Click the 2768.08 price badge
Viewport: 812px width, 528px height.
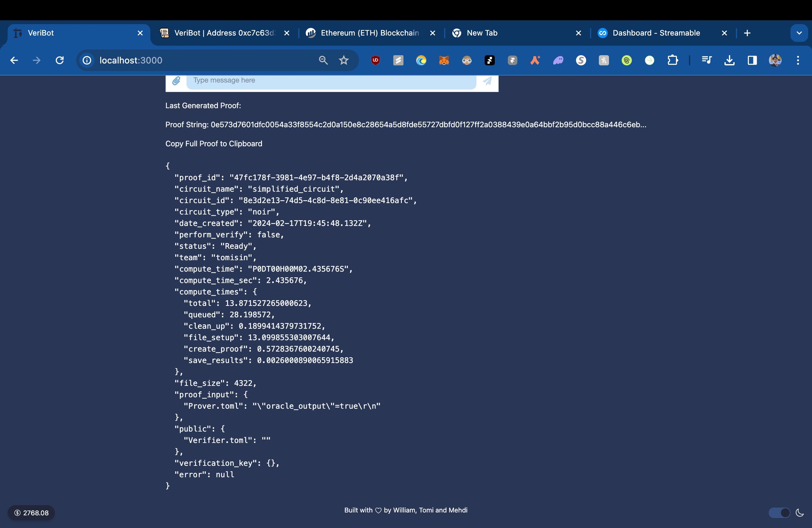coord(31,513)
